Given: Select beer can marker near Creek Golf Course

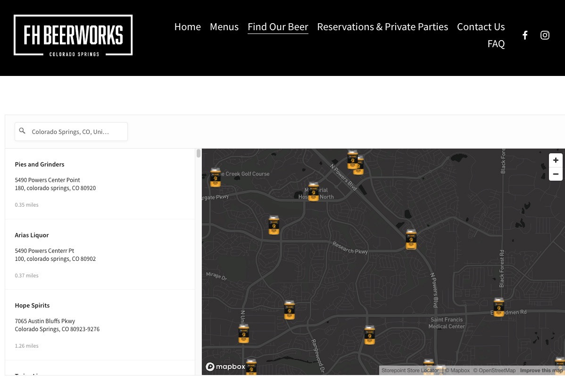Looking at the screenshot, I should coord(216,177).
